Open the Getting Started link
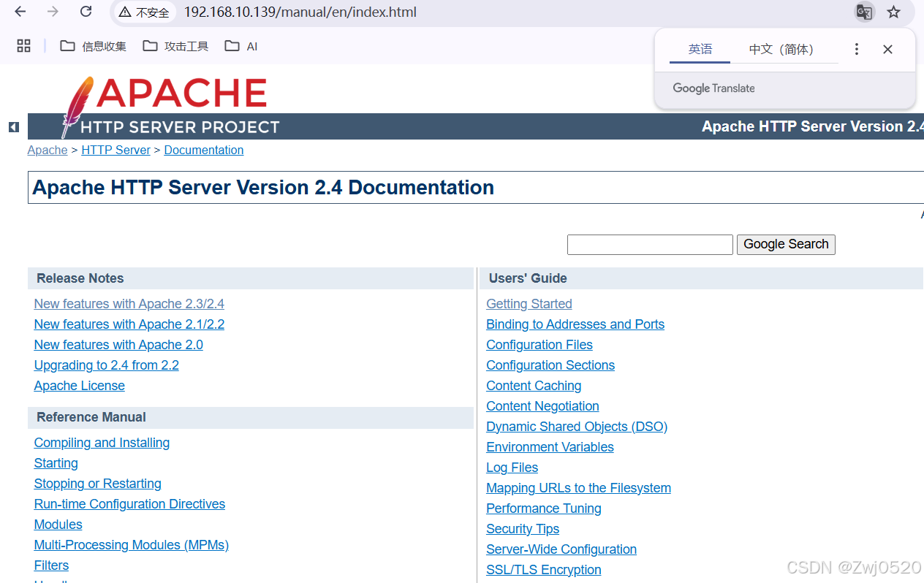Viewport: 924px width, 583px height. pyautogui.click(x=529, y=304)
